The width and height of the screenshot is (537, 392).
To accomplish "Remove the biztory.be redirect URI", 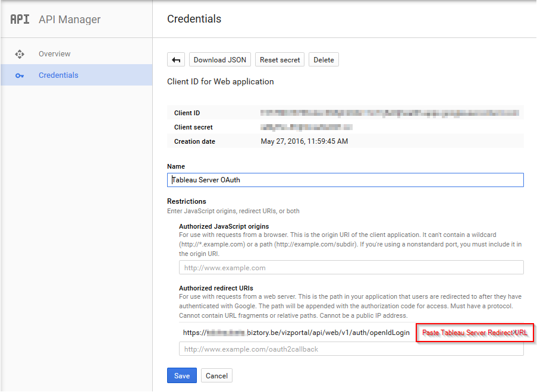I will click(x=516, y=332).
